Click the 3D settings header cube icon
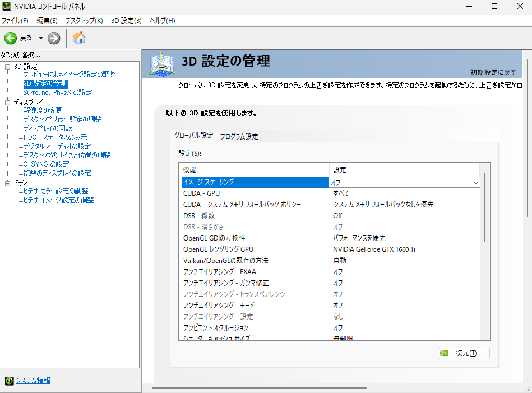Image resolution: width=532 pixels, height=393 pixels. click(162, 64)
